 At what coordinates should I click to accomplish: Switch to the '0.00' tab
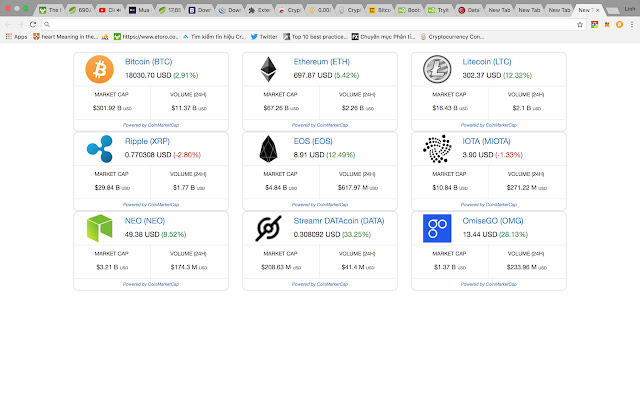[x=320, y=10]
